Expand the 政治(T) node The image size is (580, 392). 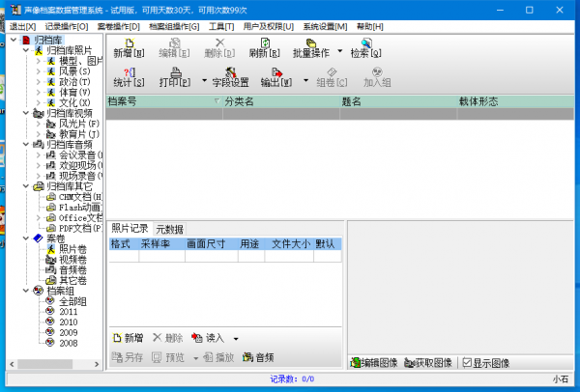pos(39,82)
